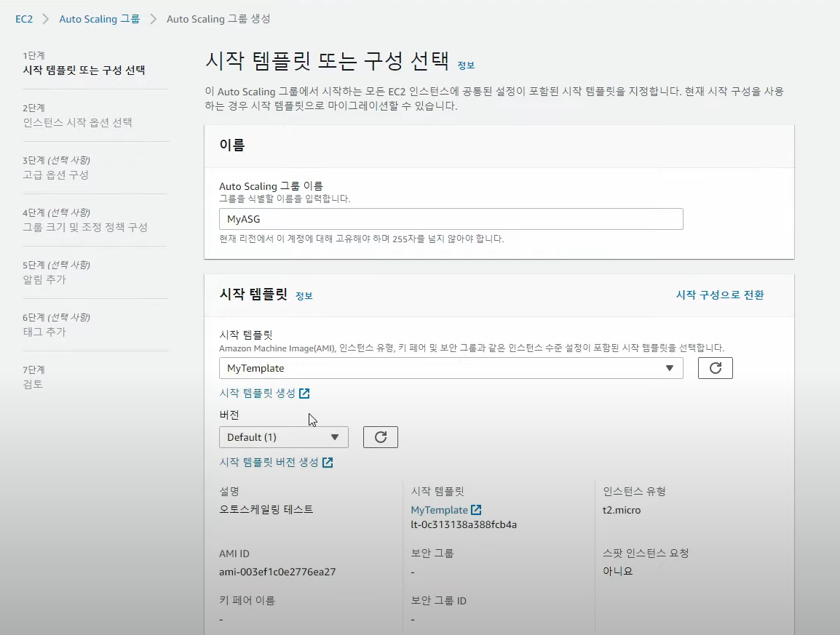Select step 4 그룹 크기 및 조정 정책 구성
The height and width of the screenshot is (635, 840).
[85, 227]
